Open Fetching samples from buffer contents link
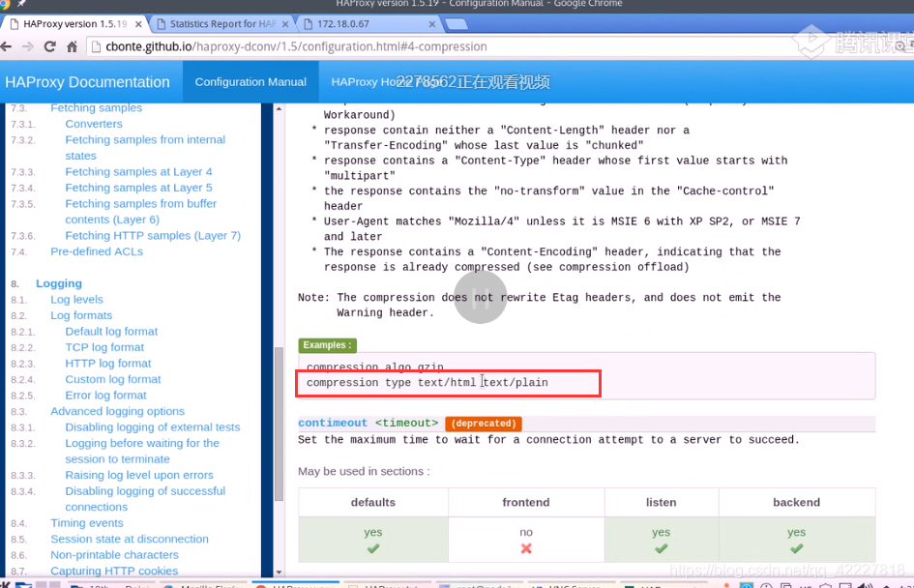Image resolution: width=914 pixels, height=588 pixels. point(141,212)
